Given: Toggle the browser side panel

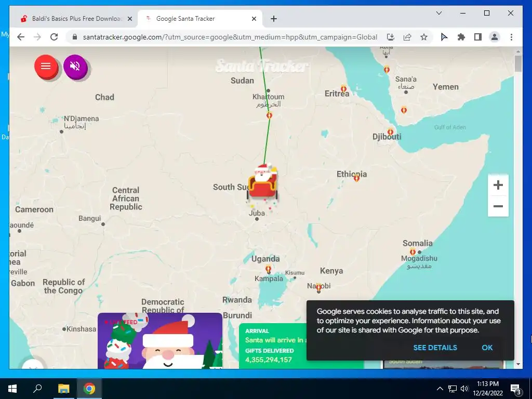Looking at the screenshot, I should pos(478,37).
